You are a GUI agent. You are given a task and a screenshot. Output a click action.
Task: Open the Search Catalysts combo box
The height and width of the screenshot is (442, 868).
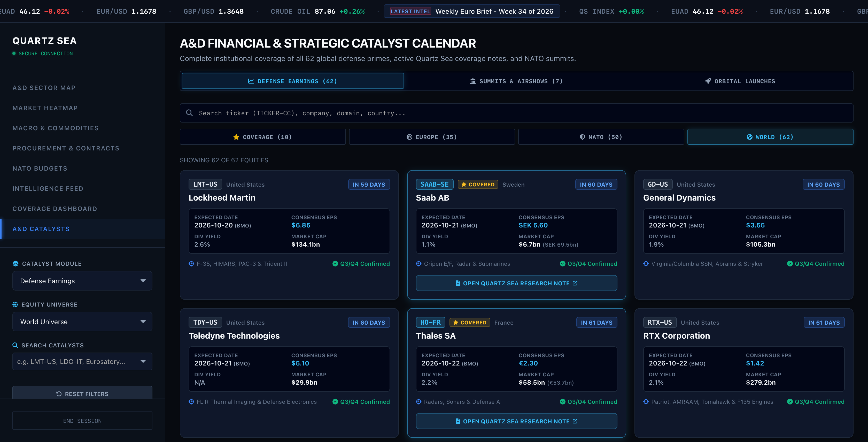(82, 361)
